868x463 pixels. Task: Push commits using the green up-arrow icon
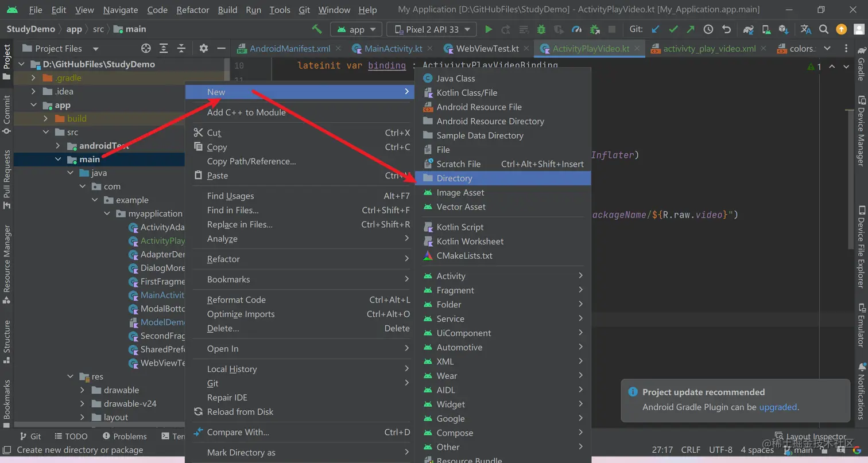pos(691,29)
